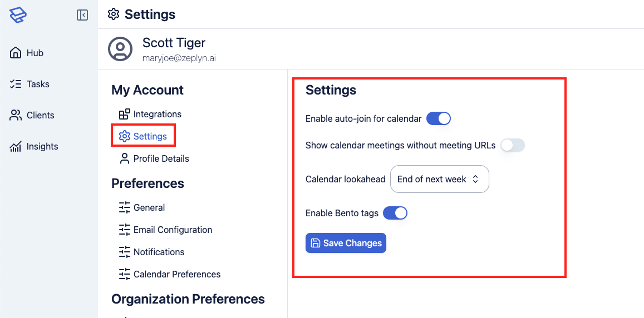Enable showing meetings without meeting URLs
The image size is (644, 318).
[x=513, y=146]
